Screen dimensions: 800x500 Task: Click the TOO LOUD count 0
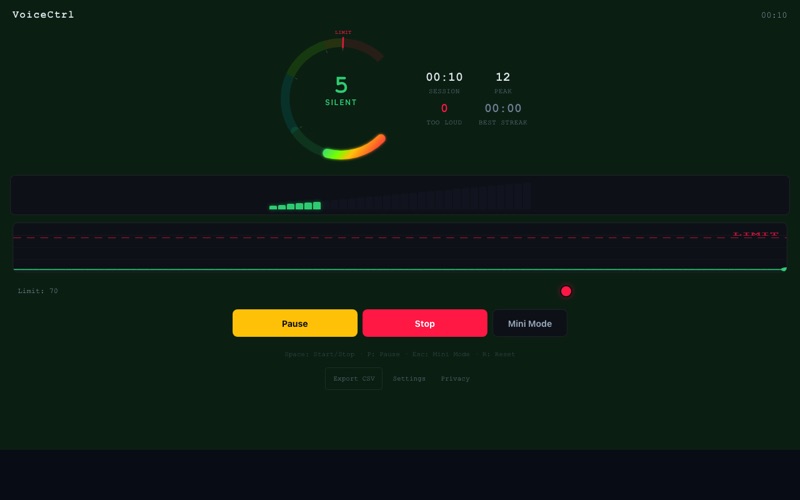(444, 108)
